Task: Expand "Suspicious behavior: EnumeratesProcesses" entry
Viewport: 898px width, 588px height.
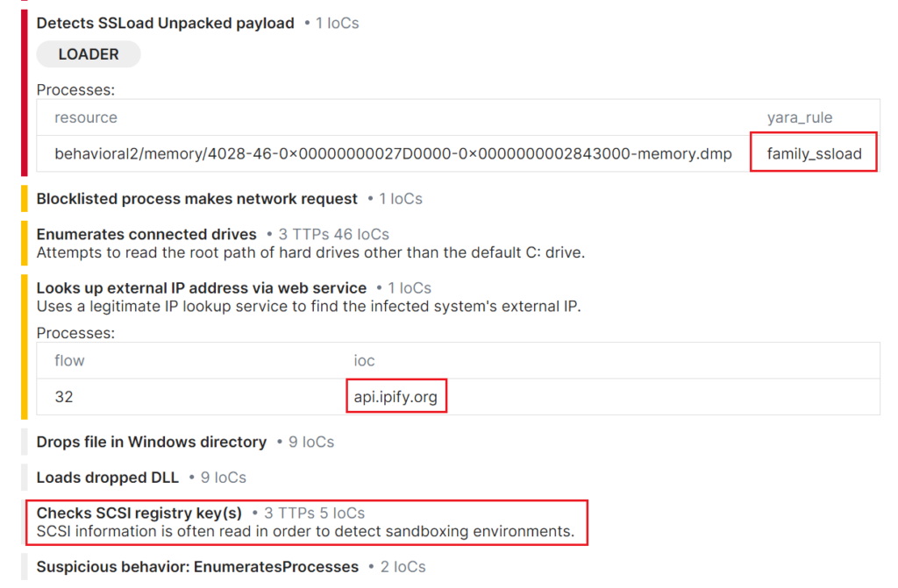Action: (x=197, y=567)
